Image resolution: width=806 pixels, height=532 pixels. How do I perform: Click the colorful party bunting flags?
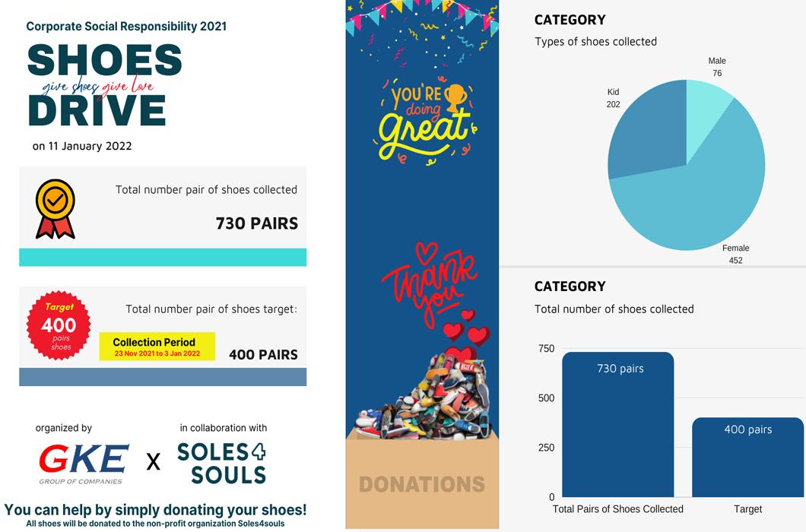point(422,17)
